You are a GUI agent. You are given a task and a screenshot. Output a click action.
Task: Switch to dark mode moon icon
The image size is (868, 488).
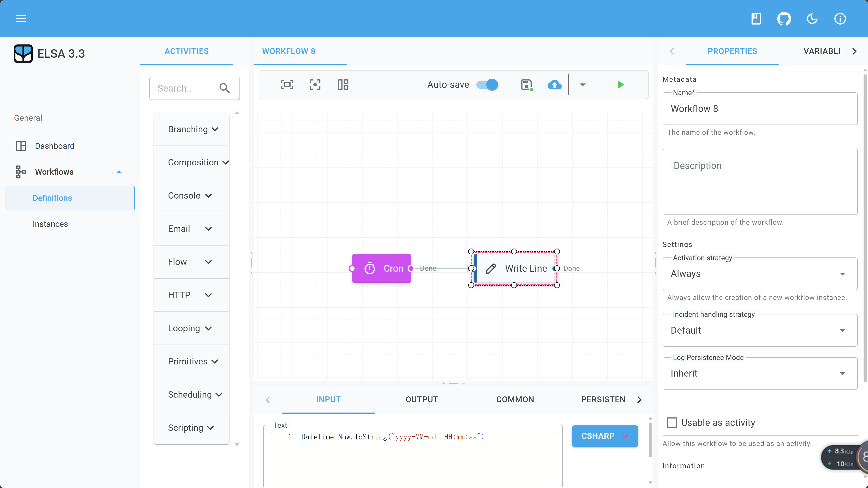pos(812,18)
